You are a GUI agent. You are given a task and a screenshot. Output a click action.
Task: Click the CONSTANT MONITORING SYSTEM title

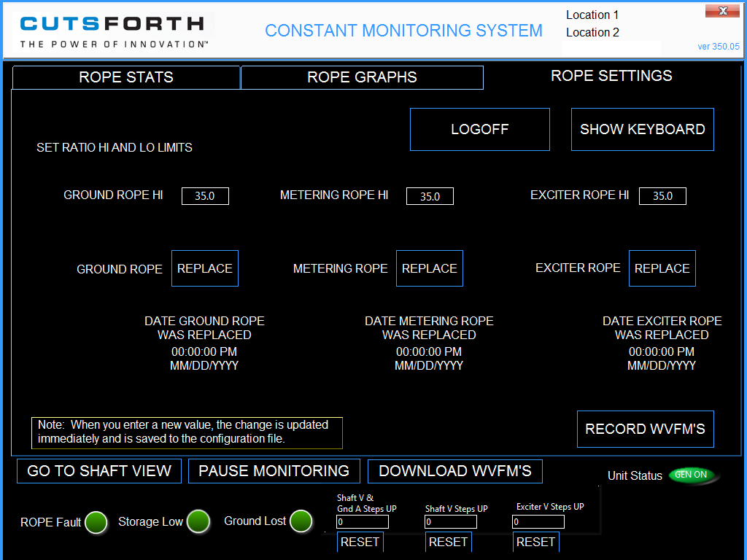(x=403, y=31)
